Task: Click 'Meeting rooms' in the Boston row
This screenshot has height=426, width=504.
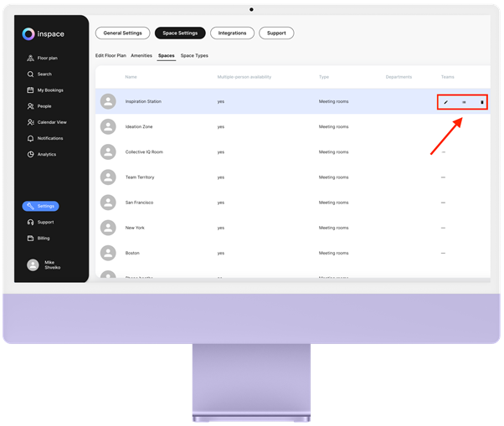Action: [x=334, y=253]
